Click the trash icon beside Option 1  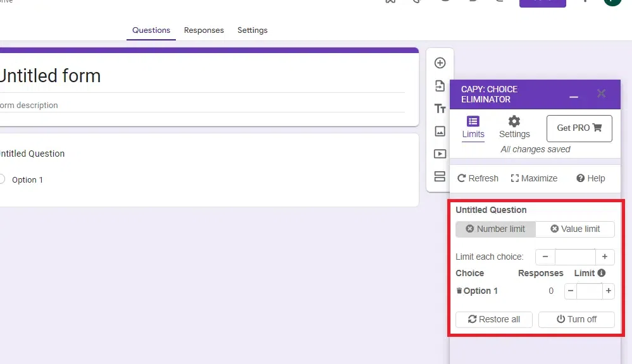[x=459, y=291]
